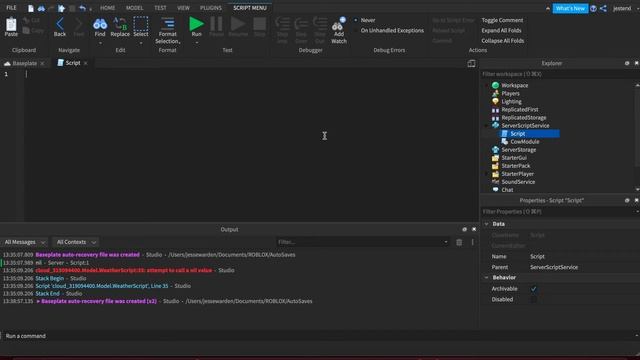Click Collapse All Folds action

[502, 41]
